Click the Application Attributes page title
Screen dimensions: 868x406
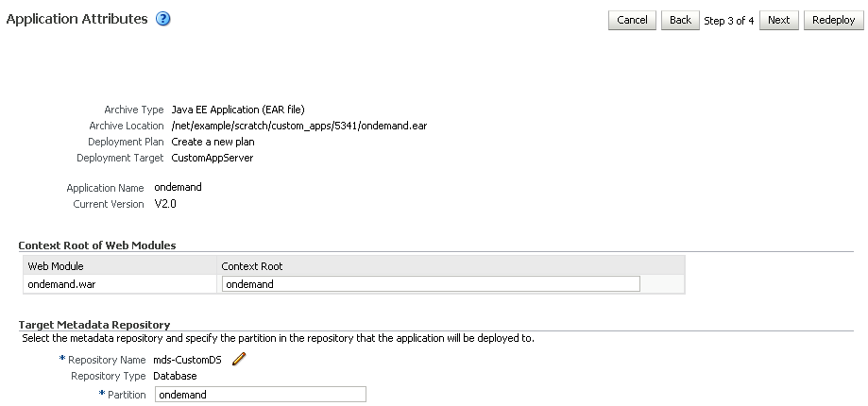click(77, 19)
